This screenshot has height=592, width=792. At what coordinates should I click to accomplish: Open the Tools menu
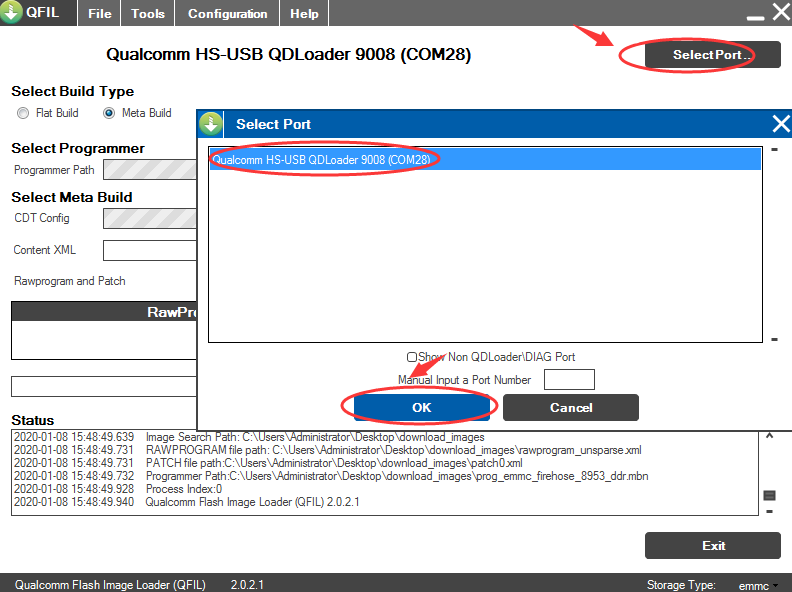(147, 13)
